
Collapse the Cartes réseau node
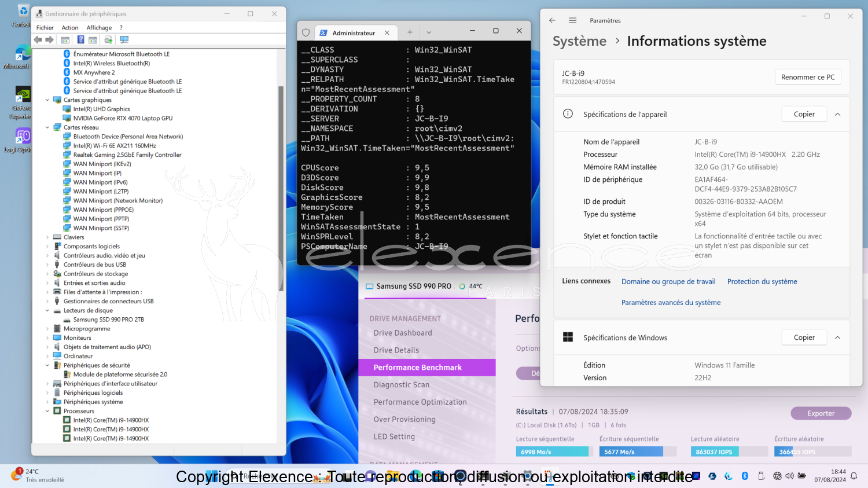47,127
